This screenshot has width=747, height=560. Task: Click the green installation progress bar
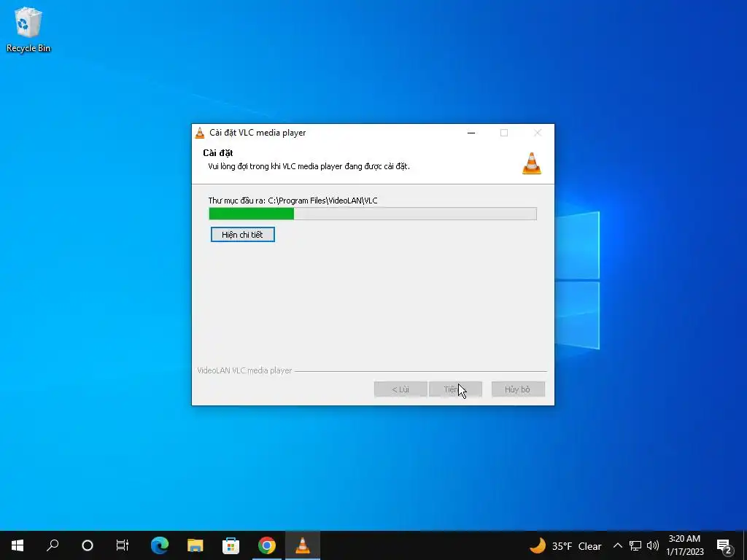pyautogui.click(x=373, y=214)
